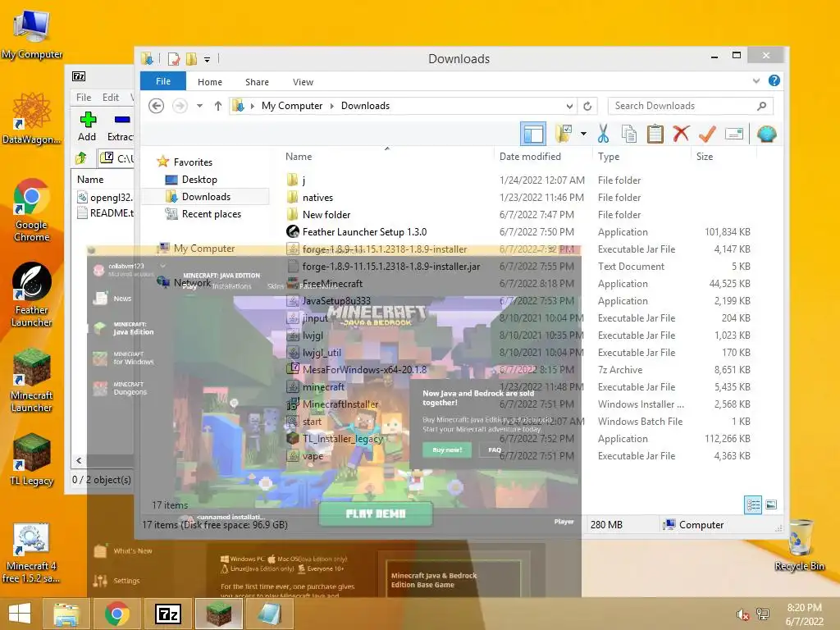Click the green Add button in 7-Zip

87,127
